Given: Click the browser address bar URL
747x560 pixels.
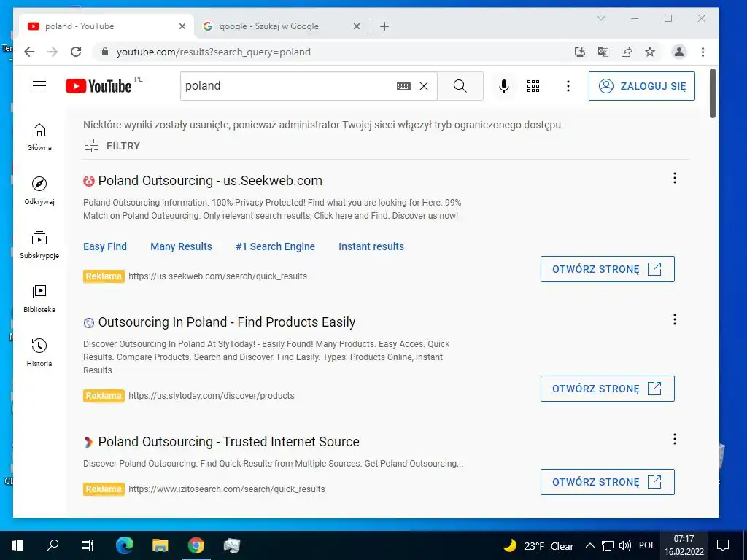Looking at the screenshot, I should click(214, 52).
